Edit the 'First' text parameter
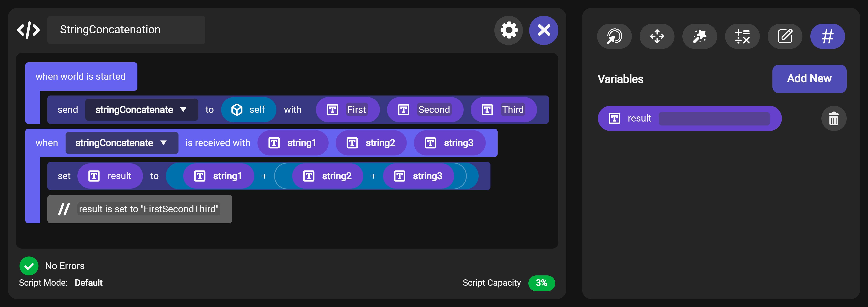The image size is (868, 307). (x=357, y=110)
